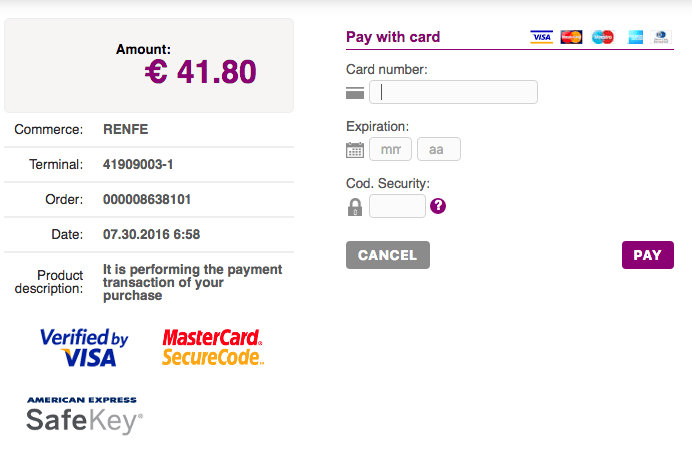Open the security code help question mark
Viewport: 692px width, 455px height.
[x=438, y=206]
